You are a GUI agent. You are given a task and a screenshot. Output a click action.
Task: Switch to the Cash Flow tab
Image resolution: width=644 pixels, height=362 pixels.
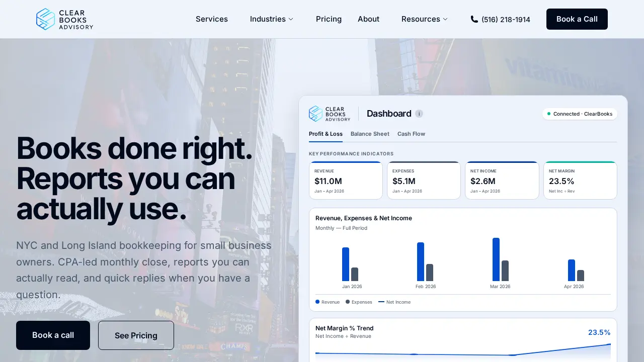411,134
